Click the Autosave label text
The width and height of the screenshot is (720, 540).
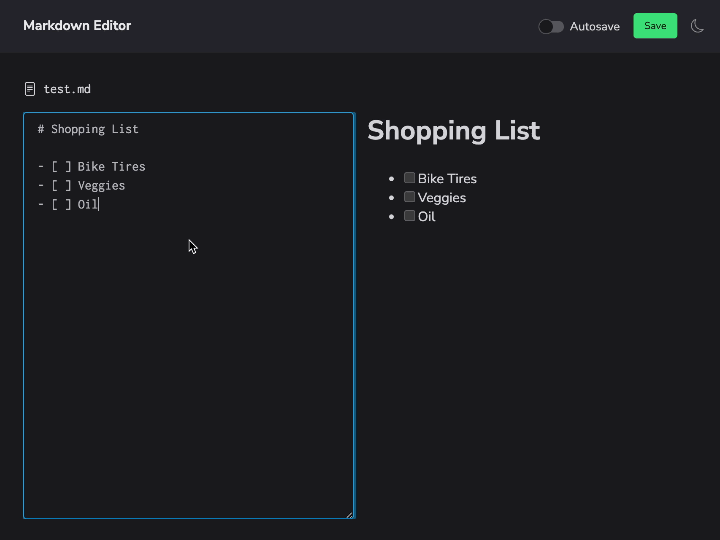coord(595,27)
